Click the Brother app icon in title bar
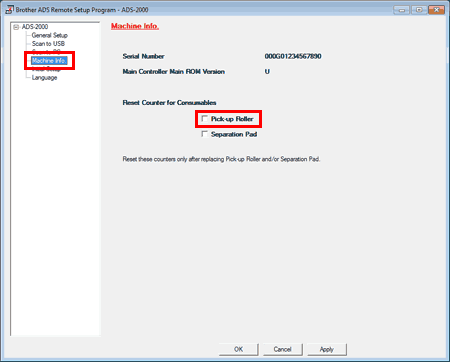Viewport: 450px width, 362px height. pyautogui.click(x=9, y=9)
